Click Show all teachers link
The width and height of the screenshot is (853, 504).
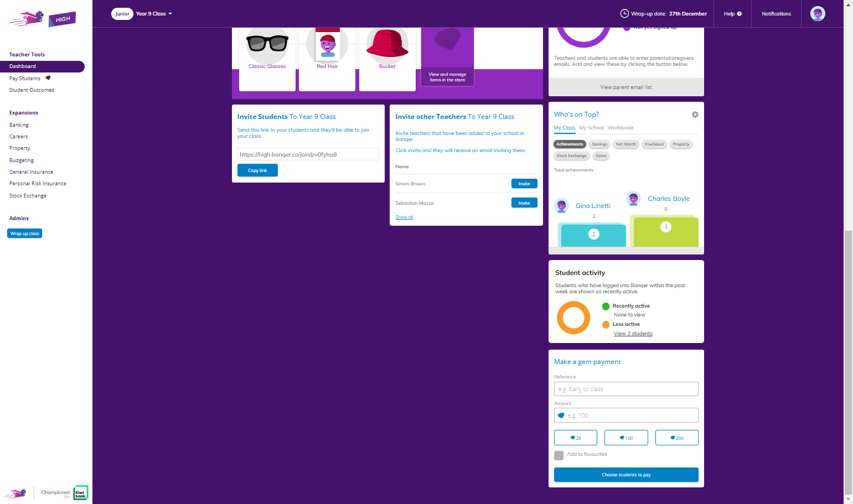point(404,217)
